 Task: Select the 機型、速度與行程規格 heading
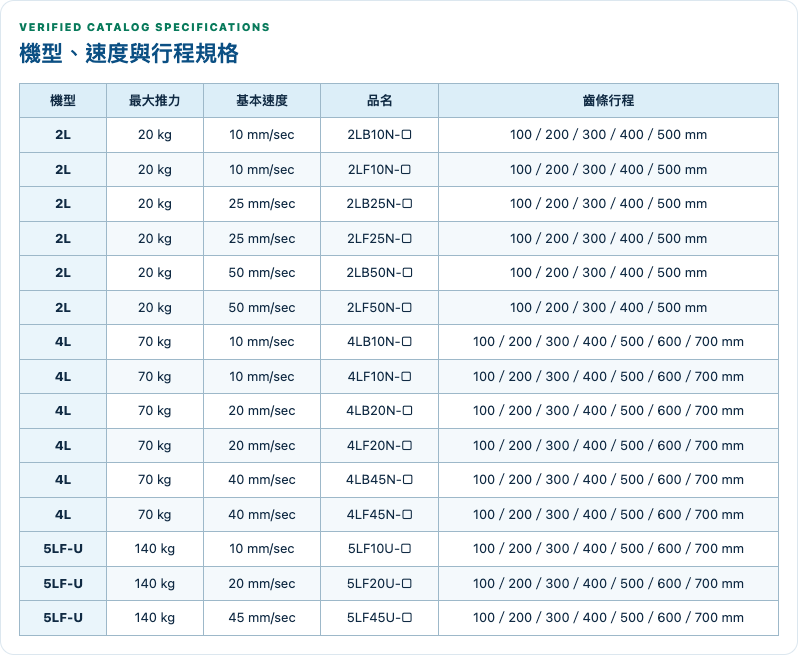[129, 53]
